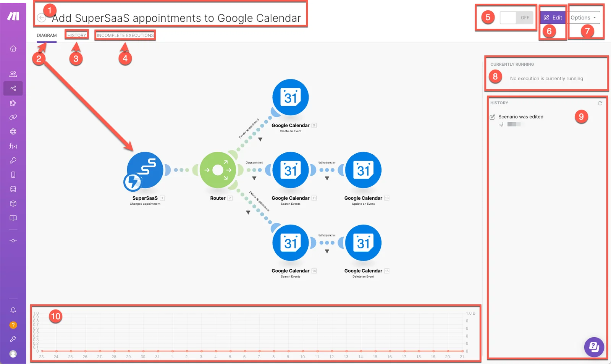Open the Change appointment route filter
611x364 pixels.
point(254,178)
